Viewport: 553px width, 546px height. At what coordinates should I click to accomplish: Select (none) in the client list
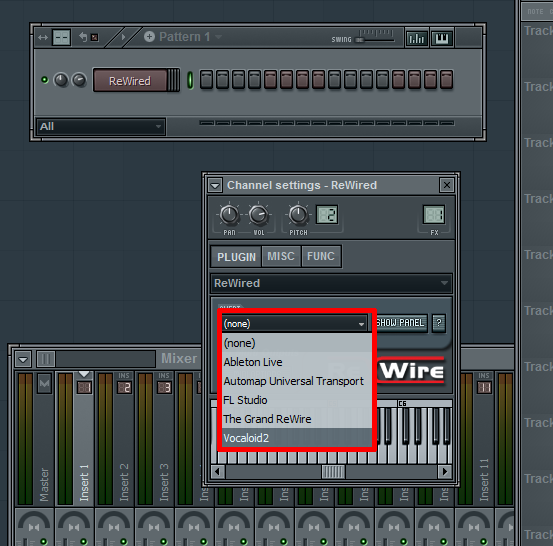[x=297, y=343]
